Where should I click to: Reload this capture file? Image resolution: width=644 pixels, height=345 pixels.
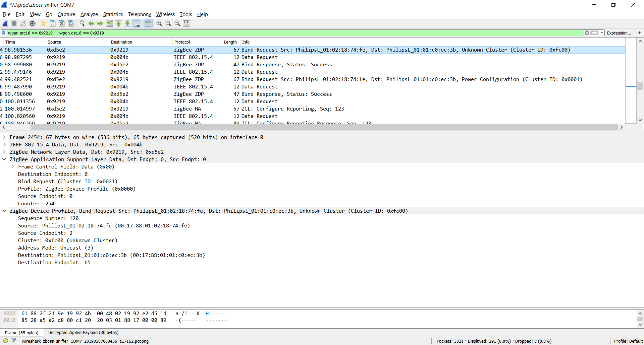click(71, 23)
